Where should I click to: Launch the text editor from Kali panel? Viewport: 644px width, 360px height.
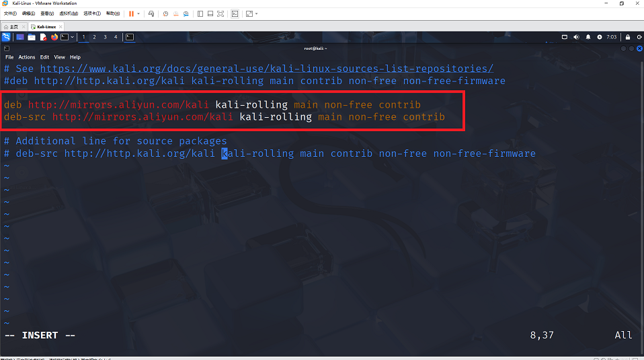43,37
